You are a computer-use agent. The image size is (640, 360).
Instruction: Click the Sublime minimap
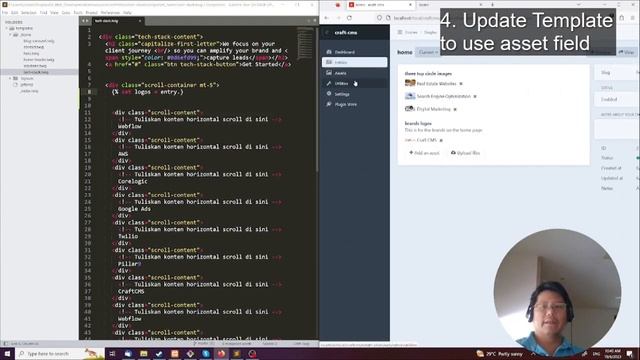click(305, 44)
